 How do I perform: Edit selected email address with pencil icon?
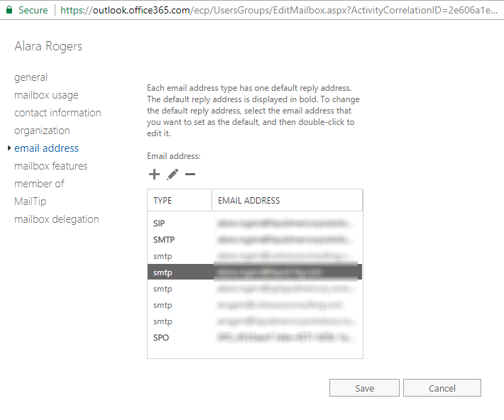pyautogui.click(x=172, y=174)
